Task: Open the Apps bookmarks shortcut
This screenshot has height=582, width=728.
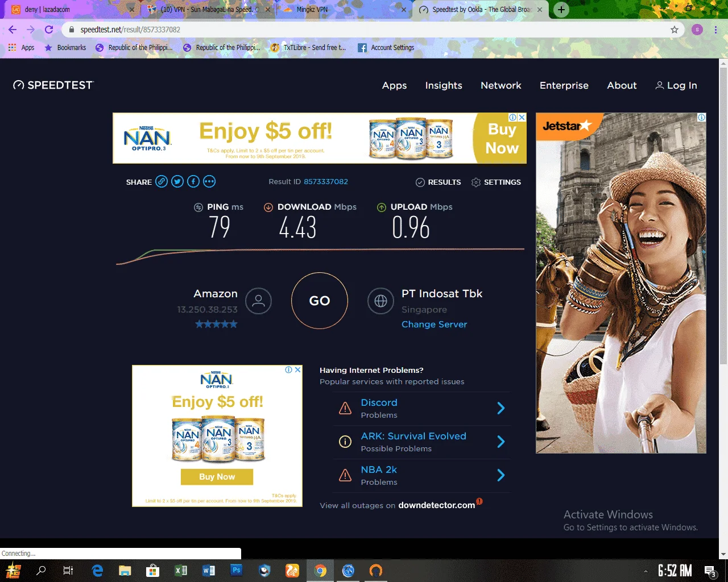Action: 22,48
